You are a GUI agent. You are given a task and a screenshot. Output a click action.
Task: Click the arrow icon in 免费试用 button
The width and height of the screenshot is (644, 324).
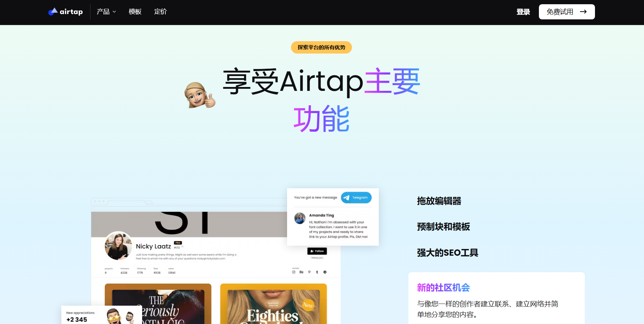[x=583, y=12]
